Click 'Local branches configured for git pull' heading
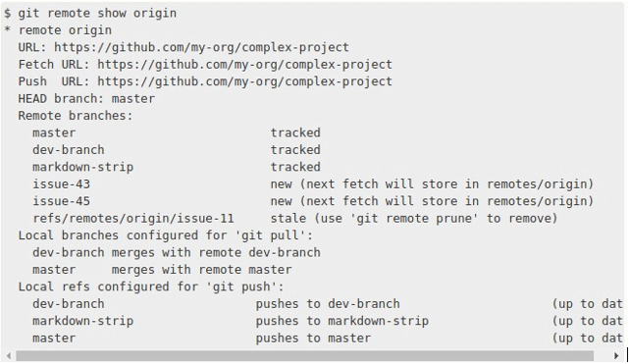 click(x=165, y=235)
